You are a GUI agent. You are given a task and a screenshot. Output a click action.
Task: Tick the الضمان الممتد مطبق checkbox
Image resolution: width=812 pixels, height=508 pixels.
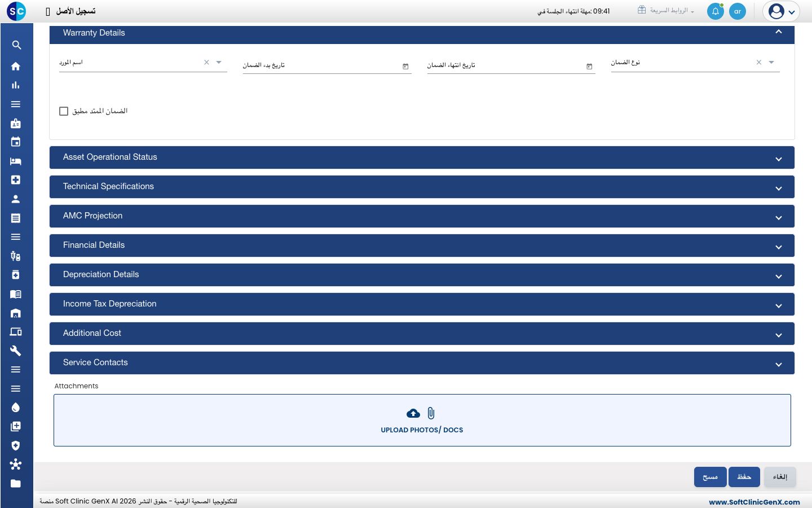64,111
